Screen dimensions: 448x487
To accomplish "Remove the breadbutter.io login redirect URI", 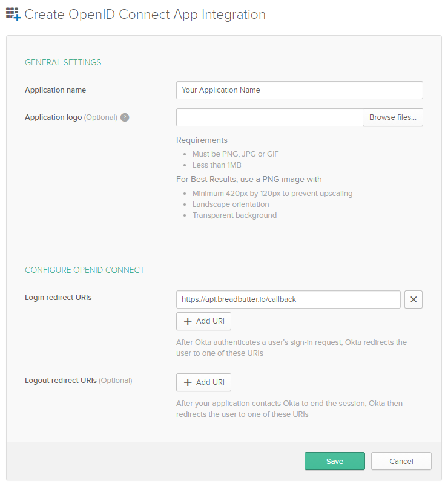I will [413, 299].
